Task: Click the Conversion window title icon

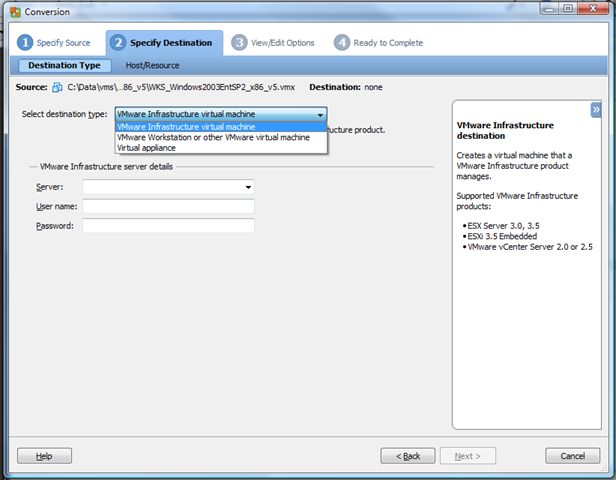Action: [x=13, y=11]
